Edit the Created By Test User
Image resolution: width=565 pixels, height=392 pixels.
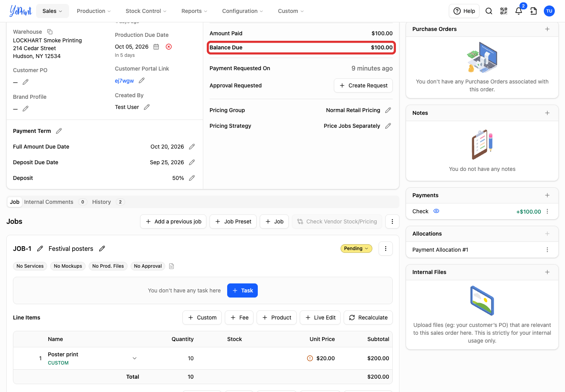point(147,107)
